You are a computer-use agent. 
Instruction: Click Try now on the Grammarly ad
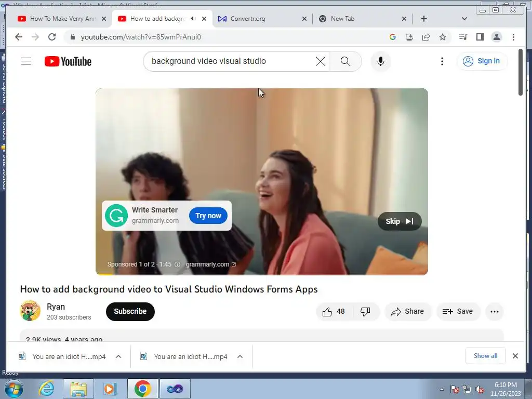tap(208, 216)
